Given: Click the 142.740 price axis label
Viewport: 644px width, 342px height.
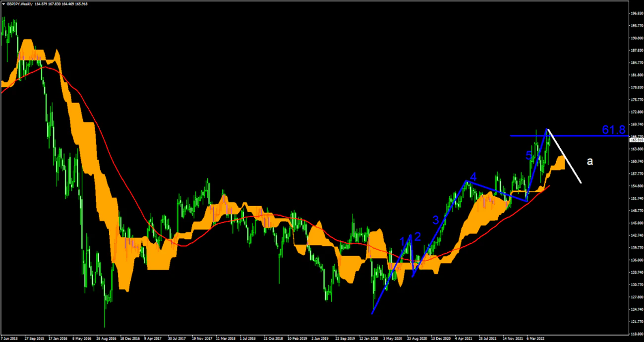Looking at the screenshot, I should pyautogui.click(x=636, y=235).
